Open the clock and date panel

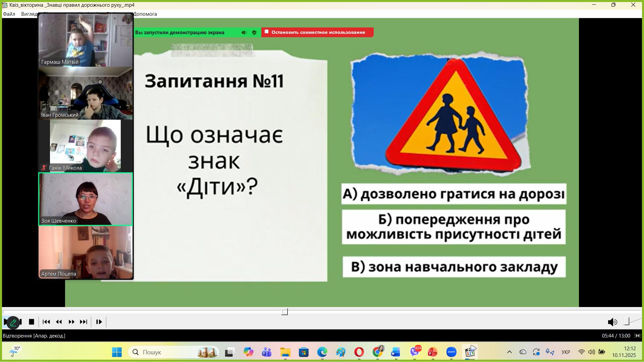point(624,352)
